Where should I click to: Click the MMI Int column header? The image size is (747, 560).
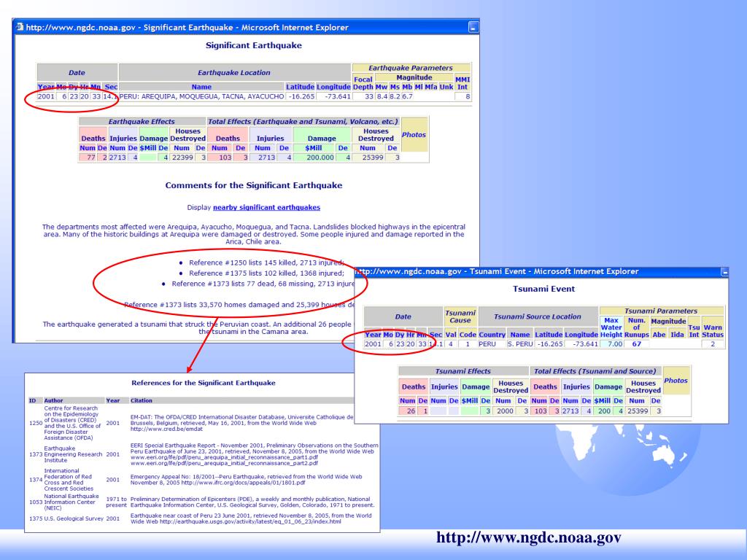462,83
